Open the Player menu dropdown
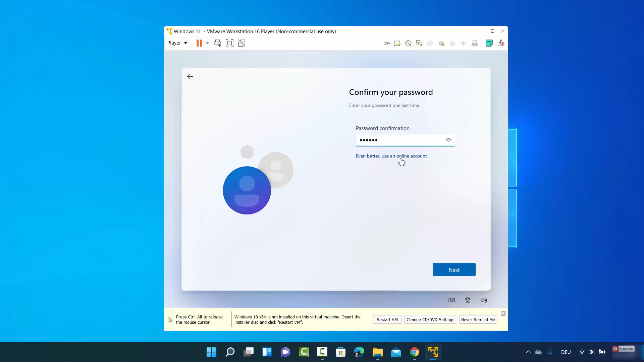 tap(177, 43)
